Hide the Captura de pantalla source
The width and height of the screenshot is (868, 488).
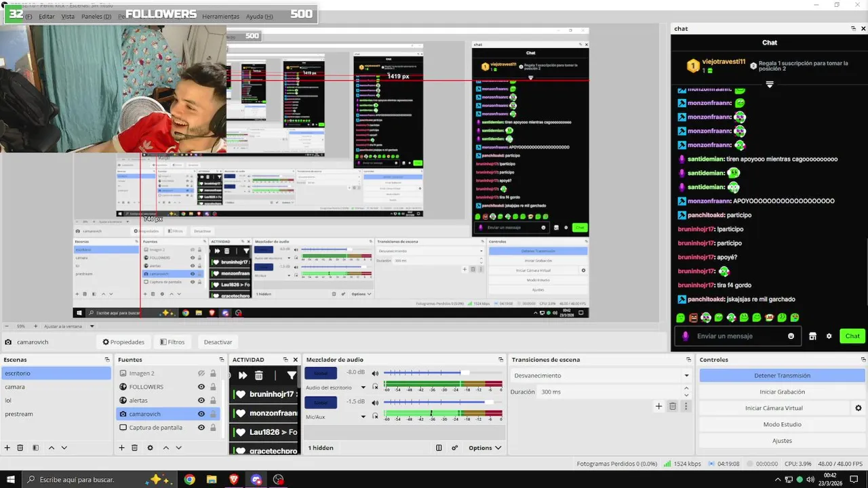coord(201,428)
